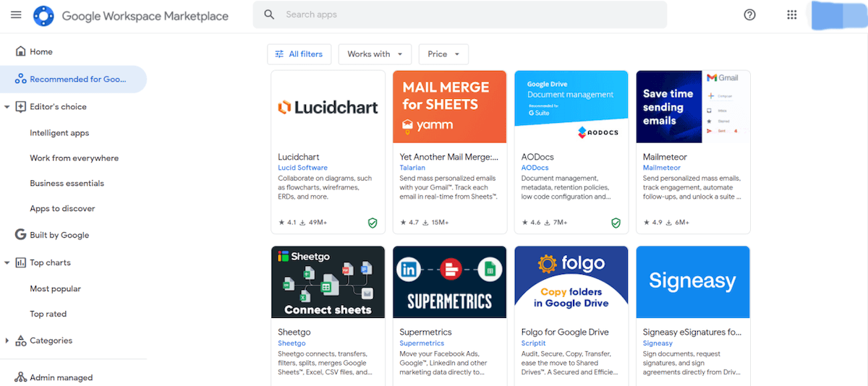Open All filters panel
Image resolution: width=868 pixels, height=386 pixels.
[299, 54]
